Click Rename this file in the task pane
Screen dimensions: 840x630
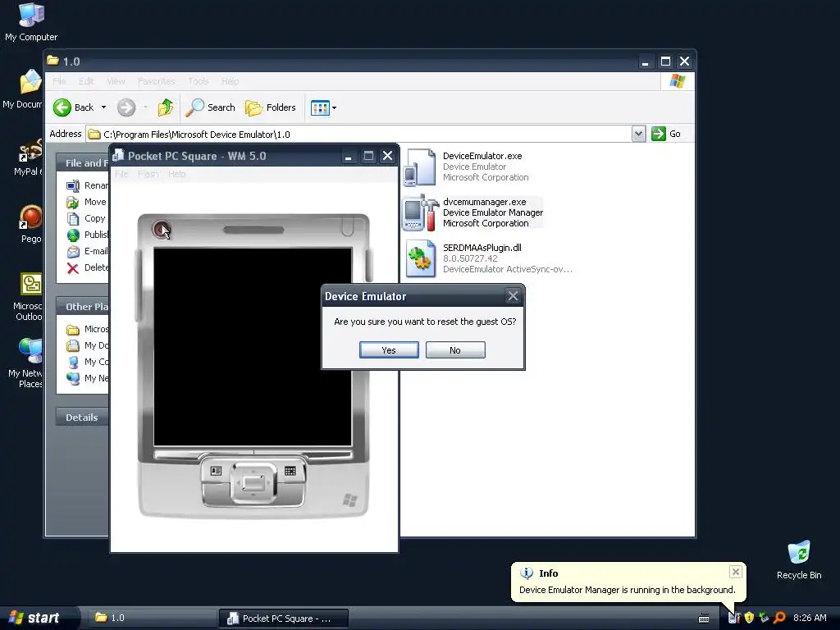(87, 185)
